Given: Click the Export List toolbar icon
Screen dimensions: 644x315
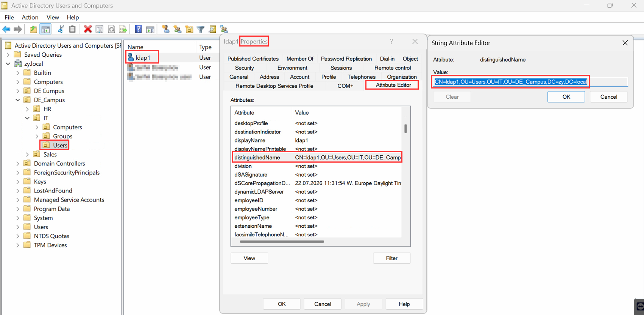Looking at the screenshot, I should point(123,29).
